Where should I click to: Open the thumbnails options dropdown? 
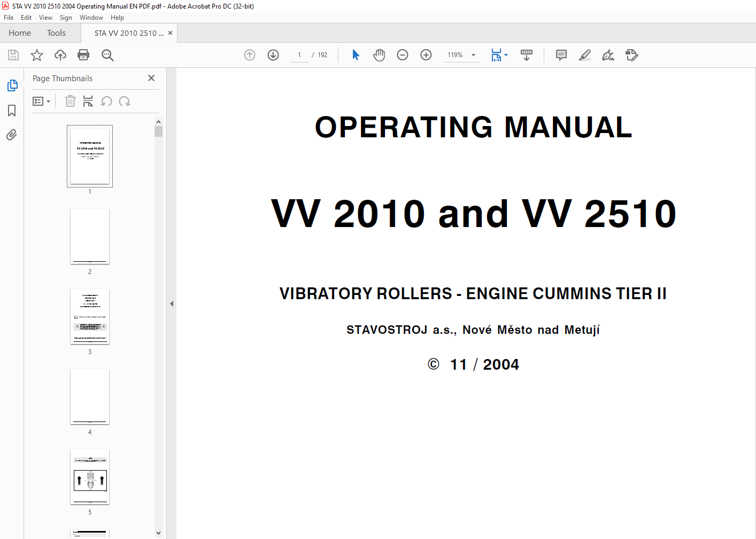coord(41,101)
